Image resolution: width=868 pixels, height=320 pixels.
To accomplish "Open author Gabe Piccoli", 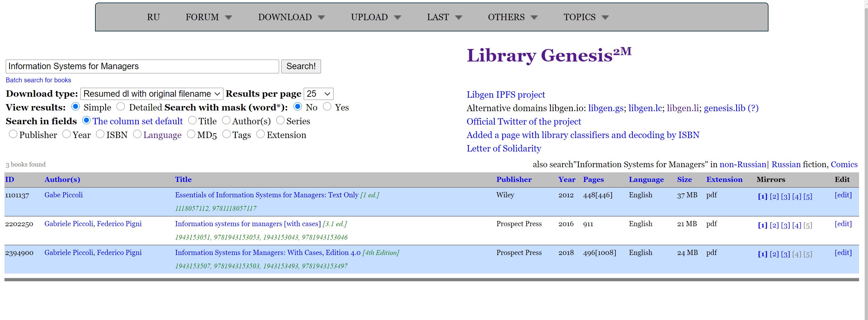I will pos(63,195).
